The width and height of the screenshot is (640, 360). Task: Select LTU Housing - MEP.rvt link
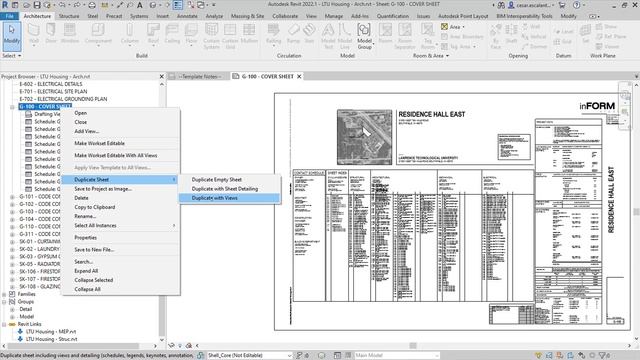[x=51, y=331]
